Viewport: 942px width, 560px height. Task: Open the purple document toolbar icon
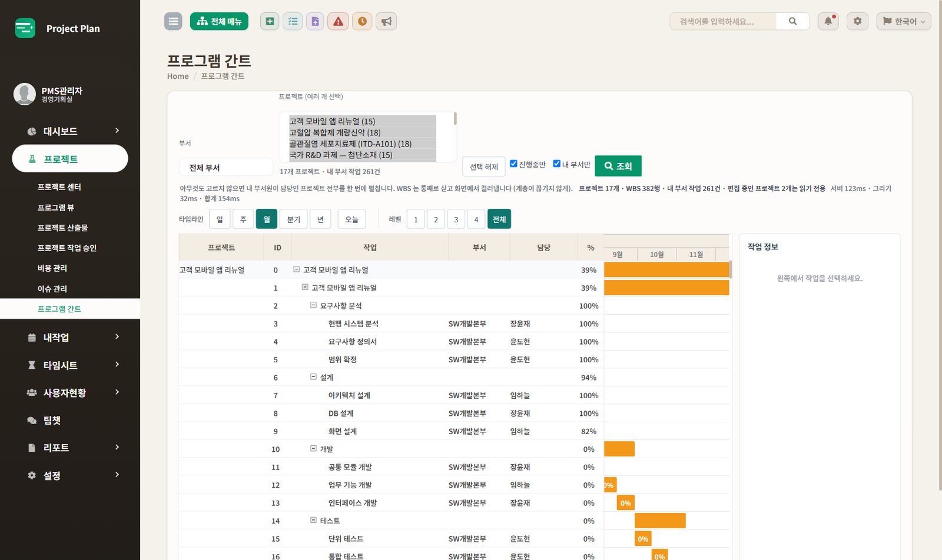(x=315, y=21)
